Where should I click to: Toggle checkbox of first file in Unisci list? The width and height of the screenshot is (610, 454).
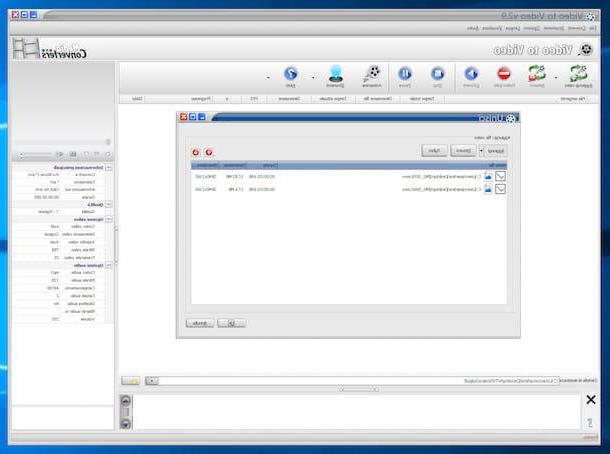(x=500, y=176)
